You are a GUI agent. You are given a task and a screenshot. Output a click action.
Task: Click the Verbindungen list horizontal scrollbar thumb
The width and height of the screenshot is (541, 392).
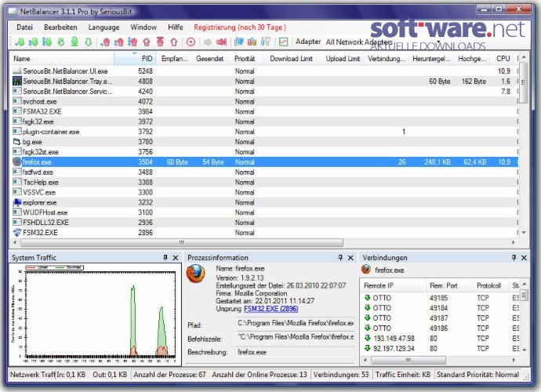click(408, 360)
